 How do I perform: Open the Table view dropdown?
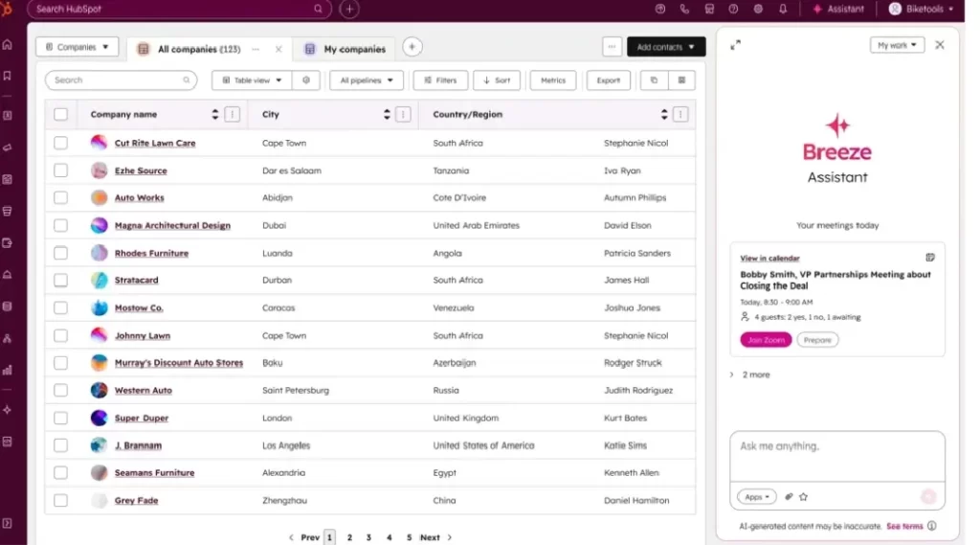tap(252, 80)
